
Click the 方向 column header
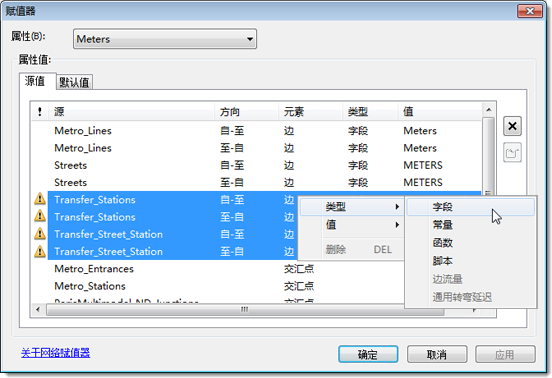[246, 112]
